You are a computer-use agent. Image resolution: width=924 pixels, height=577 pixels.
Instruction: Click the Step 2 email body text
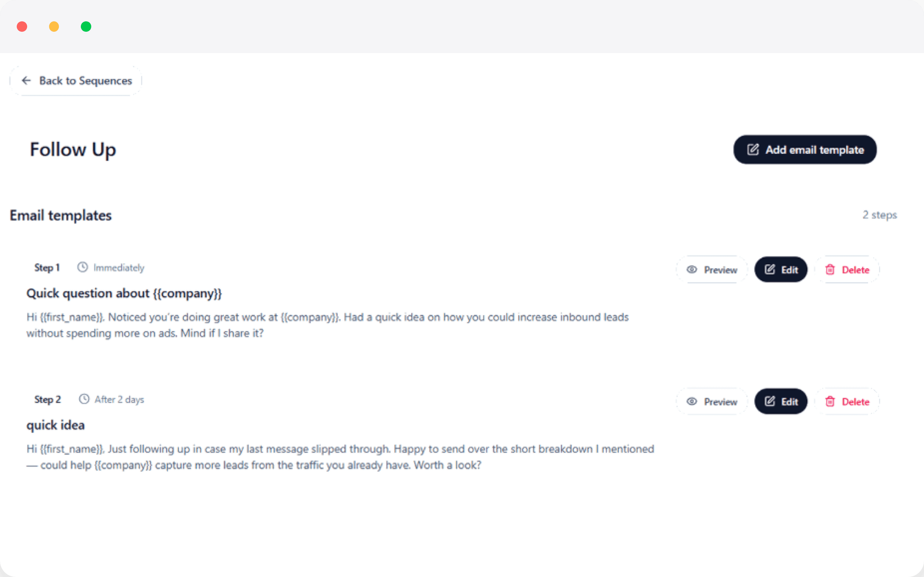pos(340,457)
